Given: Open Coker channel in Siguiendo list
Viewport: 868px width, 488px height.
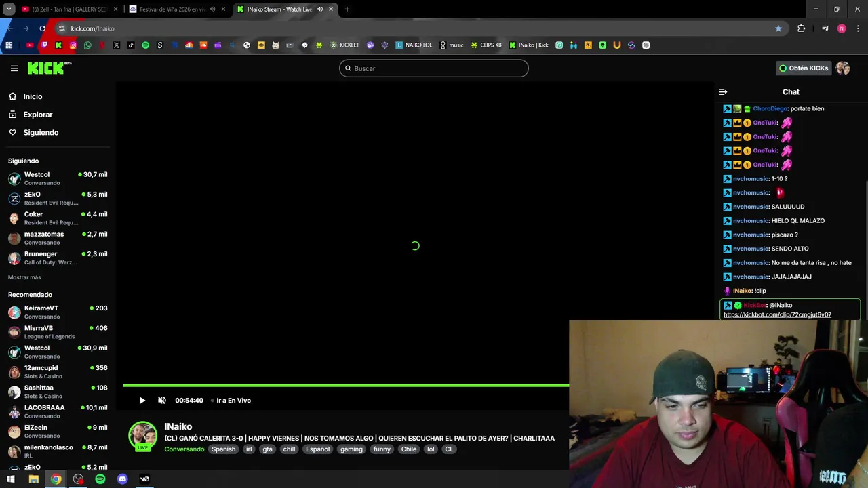Looking at the screenshot, I should (58, 218).
